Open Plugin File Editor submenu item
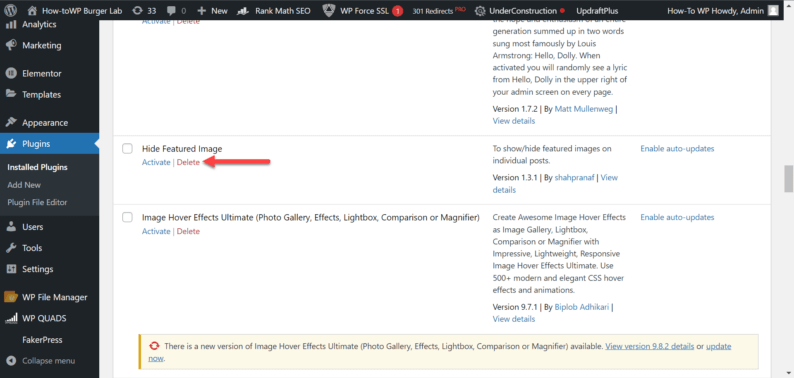 coord(37,202)
